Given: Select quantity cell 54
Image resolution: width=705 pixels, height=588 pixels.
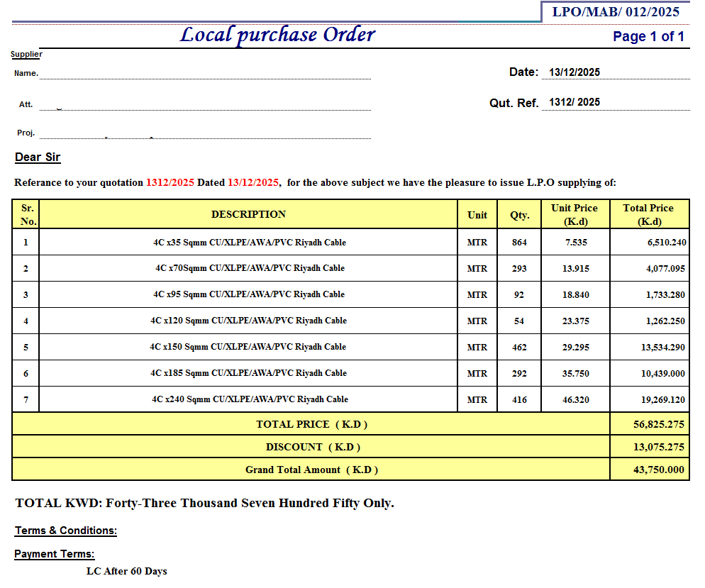Looking at the screenshot, I should coord(519,321).
